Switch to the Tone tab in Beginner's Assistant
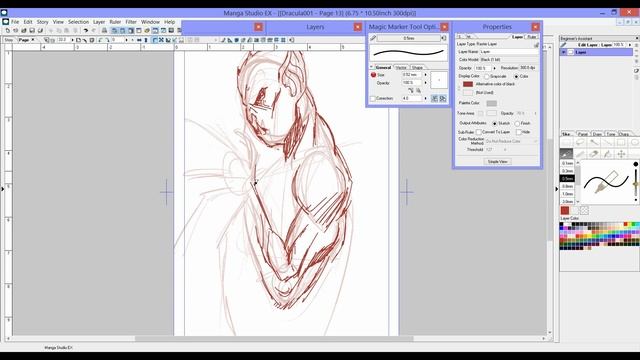 point(611,134)
